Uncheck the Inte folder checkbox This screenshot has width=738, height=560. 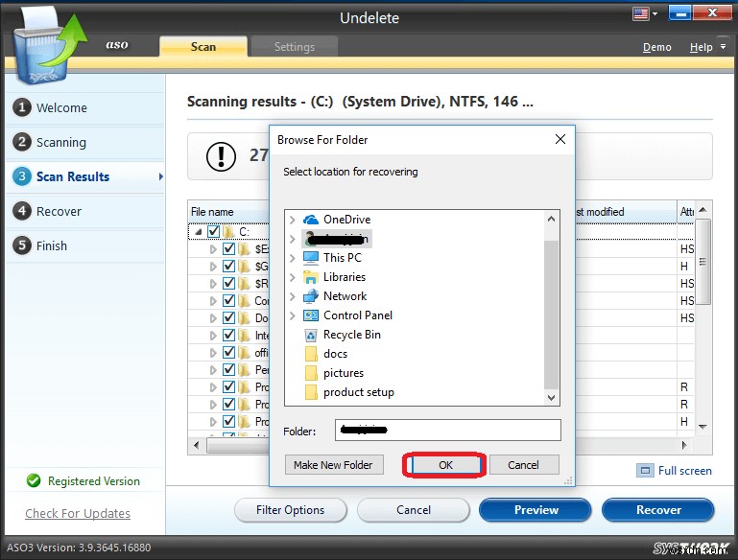tap(228, 335)
